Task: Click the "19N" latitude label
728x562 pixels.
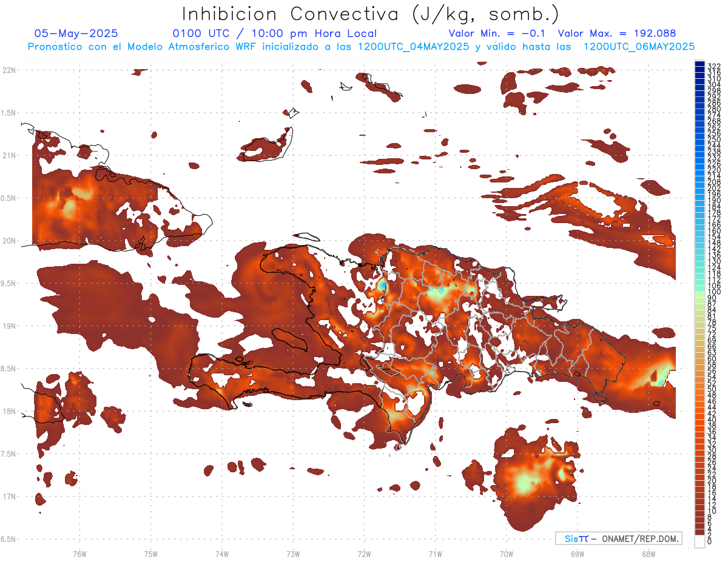Action: click(x=8, y=326)
